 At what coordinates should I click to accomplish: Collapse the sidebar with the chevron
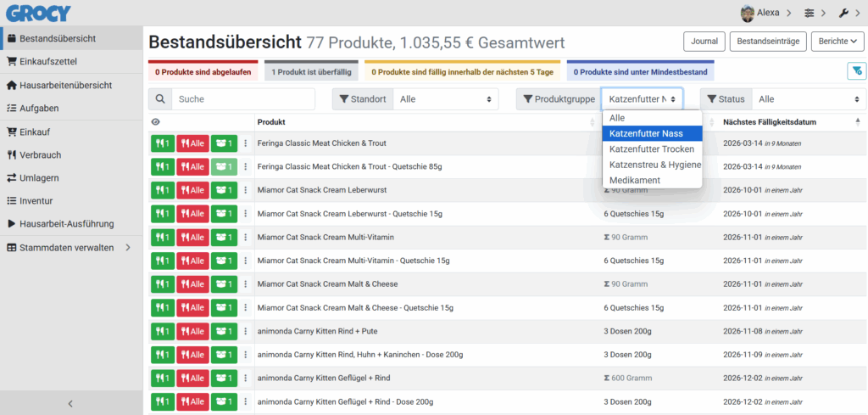70,403
